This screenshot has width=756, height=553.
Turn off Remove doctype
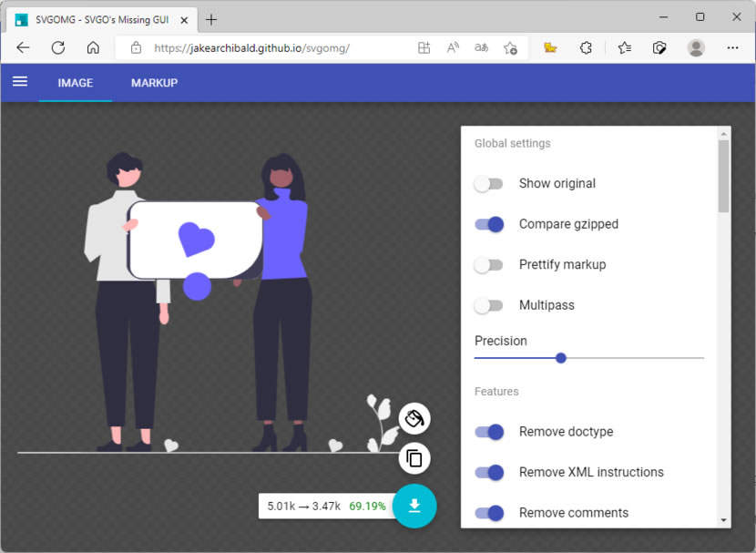coord(489,432)
